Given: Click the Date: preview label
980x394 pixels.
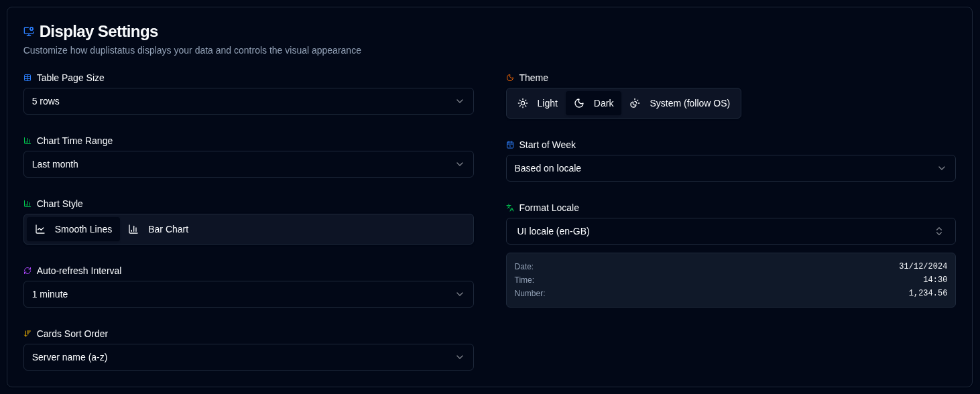Looking at the screenshot, I should tap(524, 267).
